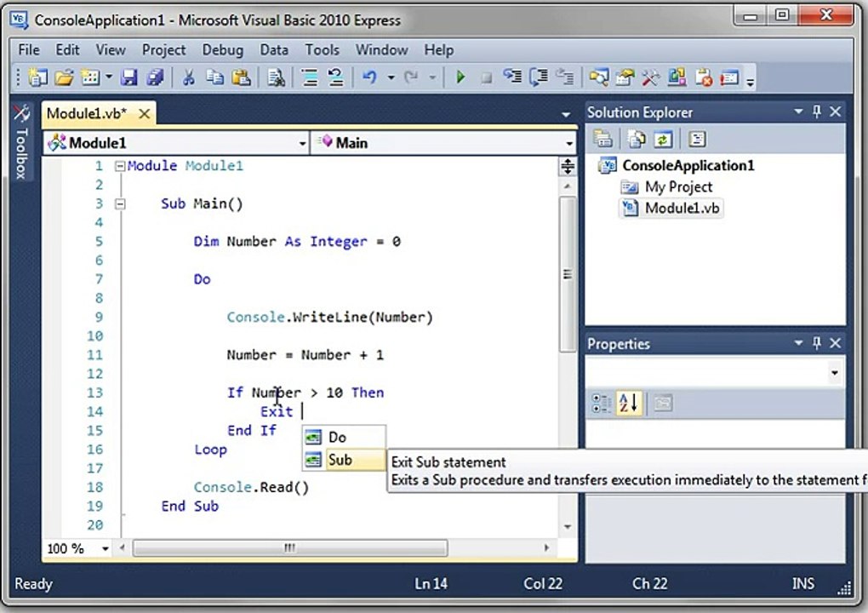The image size is (868, 613).
Task: Open the Tools menu
Action: coord(323,50)
